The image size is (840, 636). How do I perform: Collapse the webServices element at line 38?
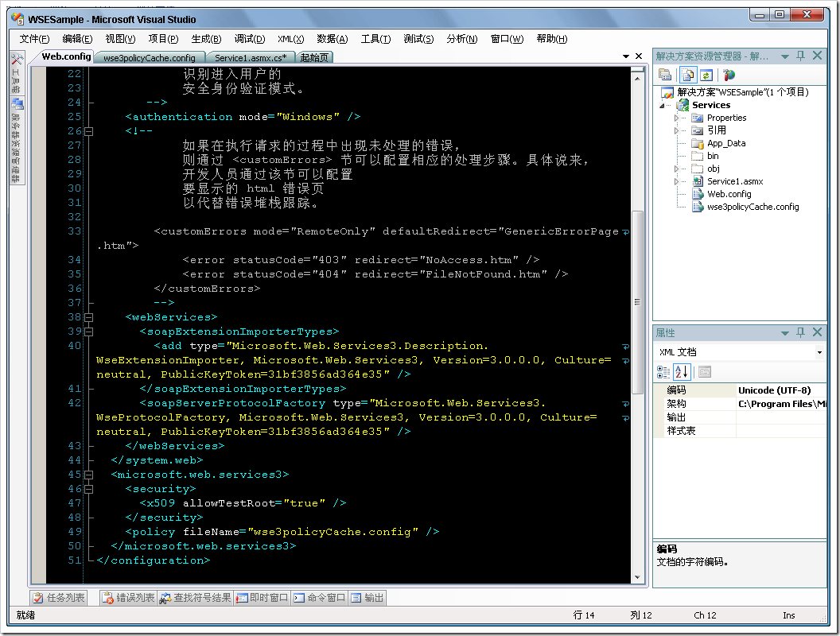pyautogui.click(x=89, y=317)
